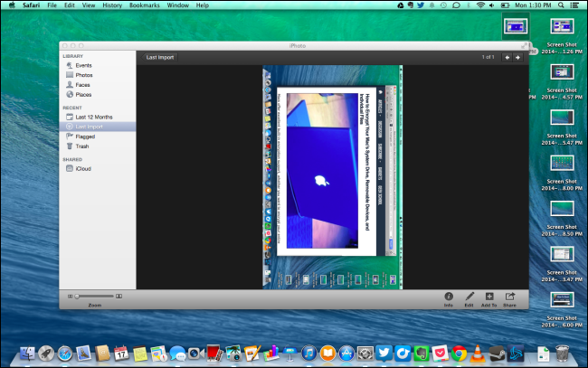The height and width of the screenshot is (368, 588).
Task: Click the Google Drive menu bar icon
Action: point(401,5)
